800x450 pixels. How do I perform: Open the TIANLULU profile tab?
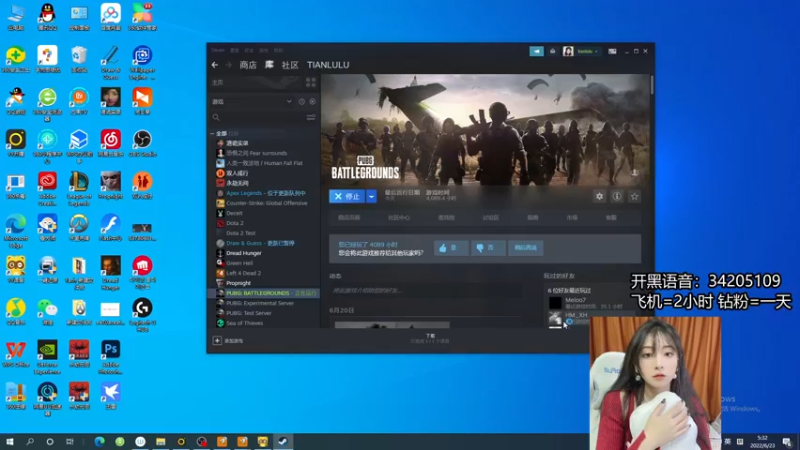[x=328, y=65]
